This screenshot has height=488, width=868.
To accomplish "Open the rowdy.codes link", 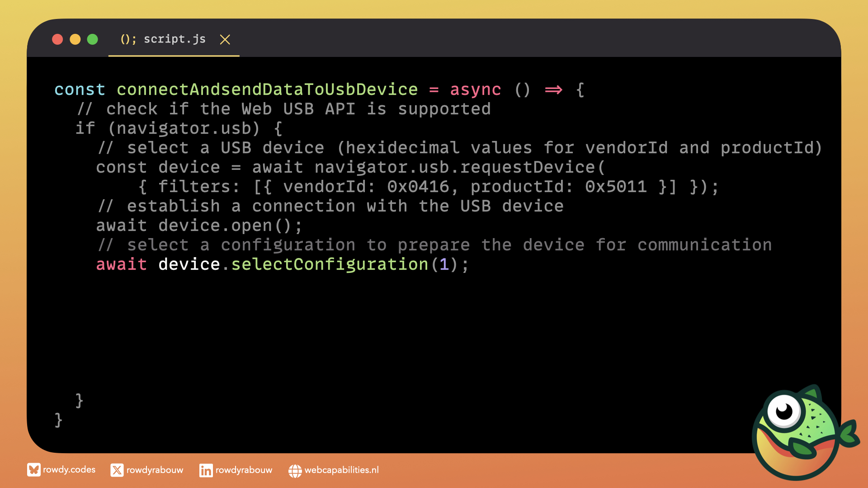I will point(69,470).
